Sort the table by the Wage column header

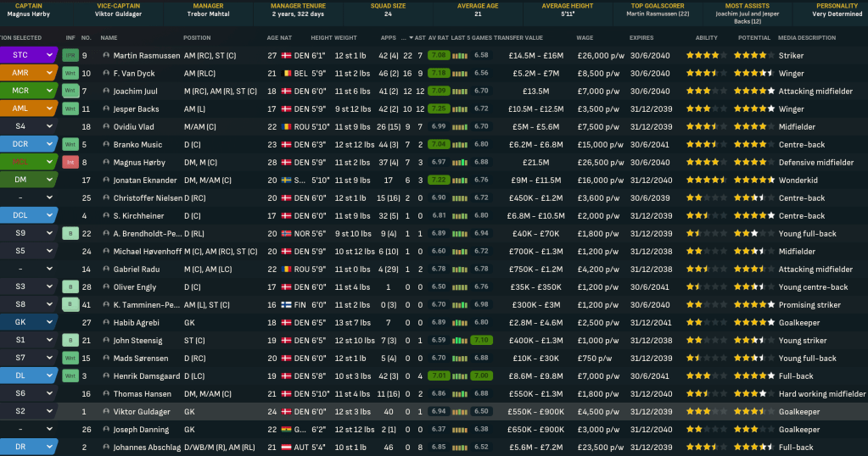click(585, 38)
